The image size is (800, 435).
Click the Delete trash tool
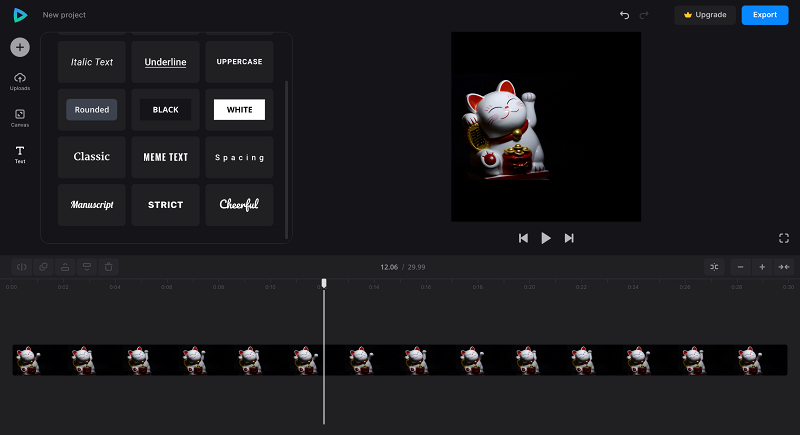click(109, 267)
